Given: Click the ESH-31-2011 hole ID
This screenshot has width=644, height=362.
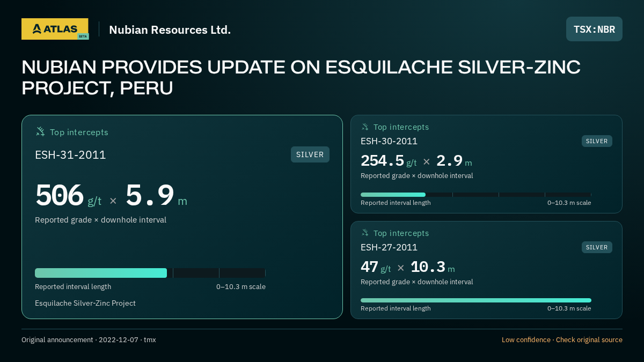Looking at the screenshot, I should point(70,155).
